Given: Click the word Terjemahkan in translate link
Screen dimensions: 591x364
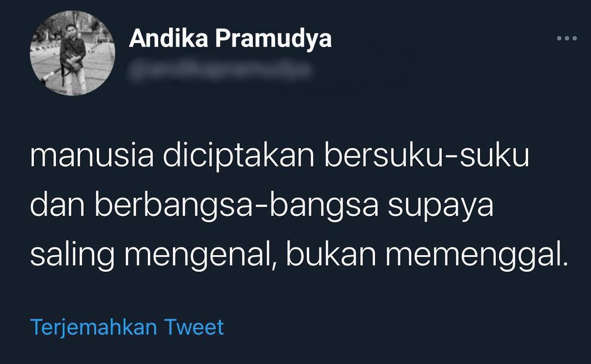Looking at the screenshot, I should (94, 327).
